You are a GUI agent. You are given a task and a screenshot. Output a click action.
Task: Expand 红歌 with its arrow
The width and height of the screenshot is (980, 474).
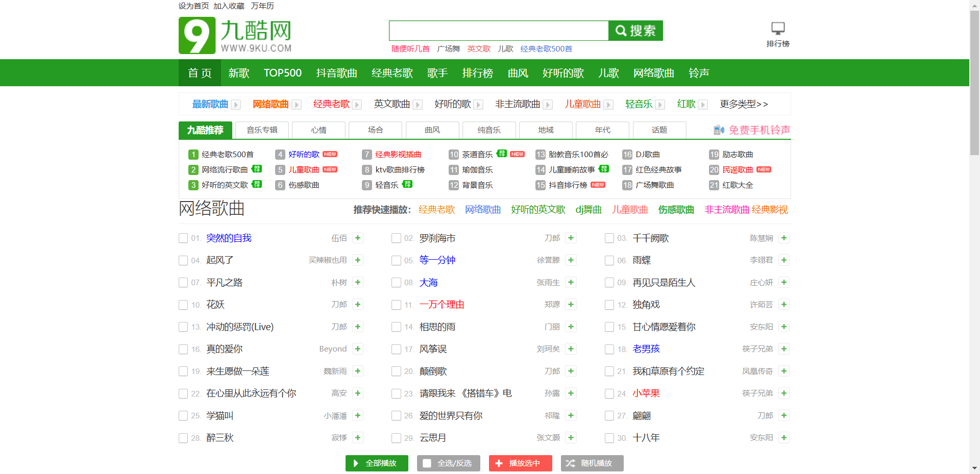(x=704, y=104)
